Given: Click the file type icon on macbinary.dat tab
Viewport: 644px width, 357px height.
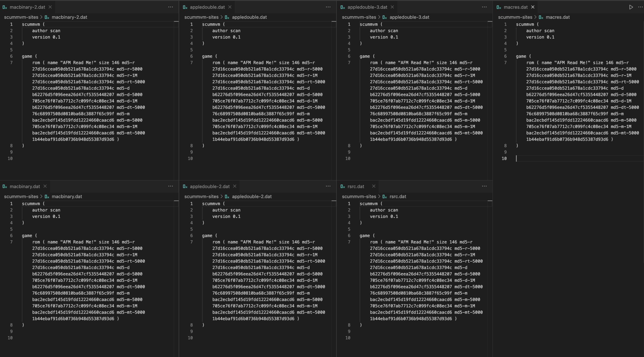Looking at the screenshot, I should coord(5,187).
